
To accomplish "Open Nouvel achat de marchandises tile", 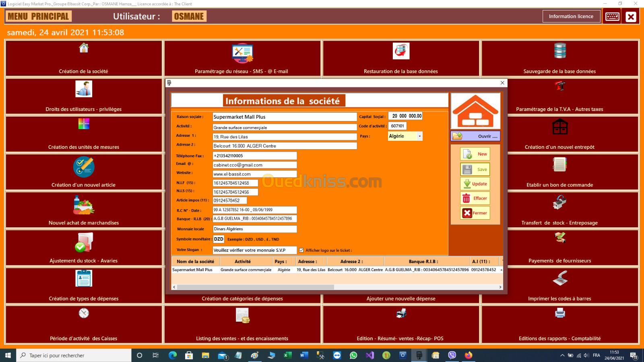I will pyautogui.click(x=84, y=210).
